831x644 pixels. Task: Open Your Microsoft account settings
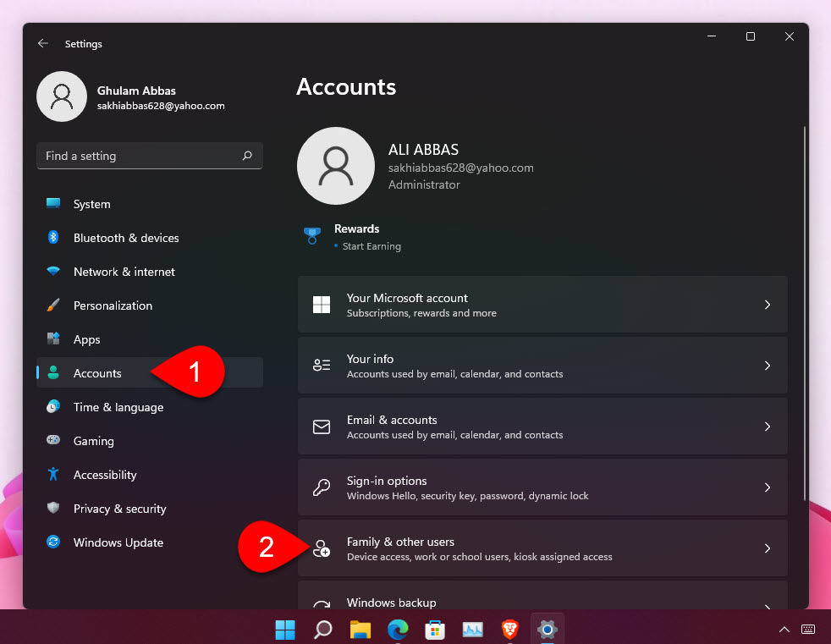pyautogui.click(x=542, y=305)
